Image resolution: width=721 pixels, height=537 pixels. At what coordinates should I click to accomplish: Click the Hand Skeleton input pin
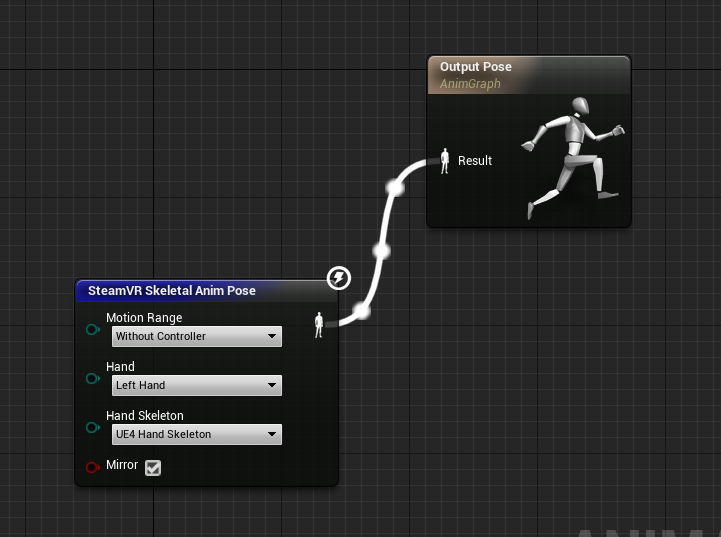[x=93, y=428]
